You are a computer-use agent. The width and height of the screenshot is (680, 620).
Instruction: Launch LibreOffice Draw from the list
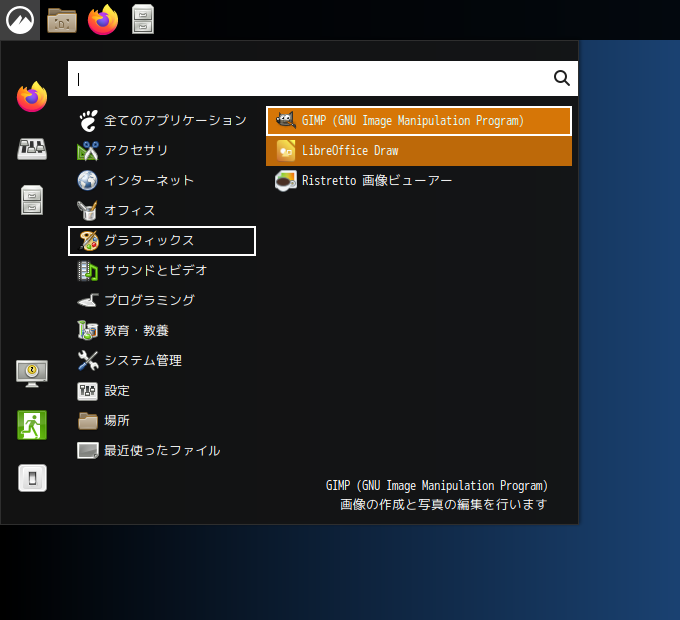coord(419,151)
